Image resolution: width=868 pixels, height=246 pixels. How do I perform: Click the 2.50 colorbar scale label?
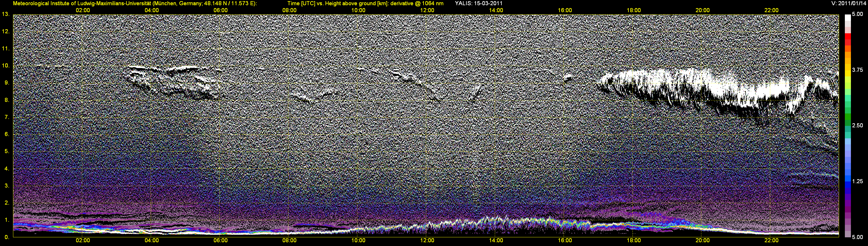coord(857,125)
